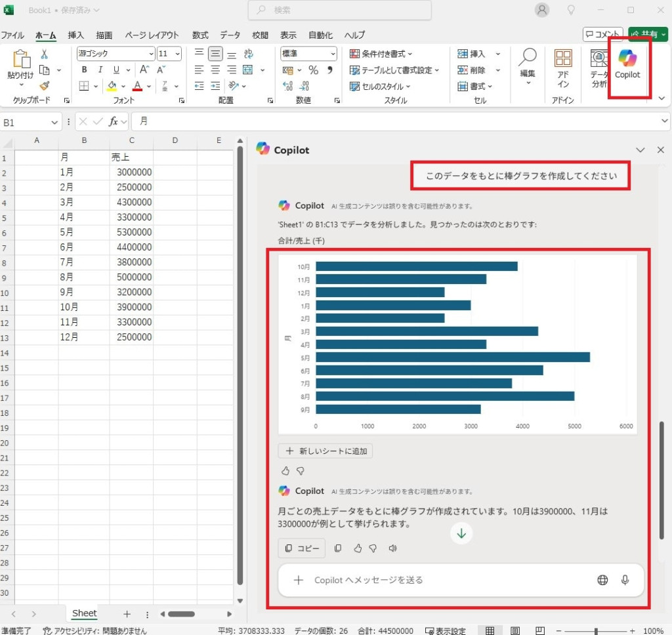
Task: Click the 共有 share button
Action: (648, 34)
